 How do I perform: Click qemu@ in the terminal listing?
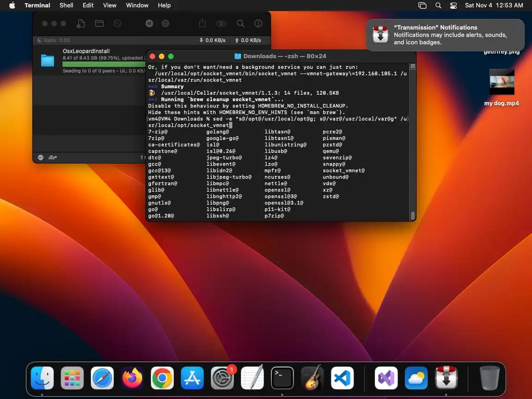[x=331, y=151]
